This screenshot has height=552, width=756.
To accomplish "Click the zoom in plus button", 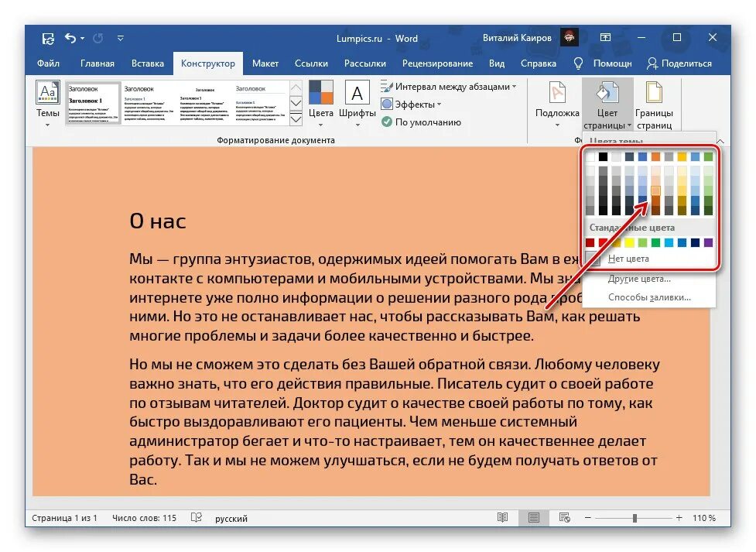I will (x=679, y=518).
